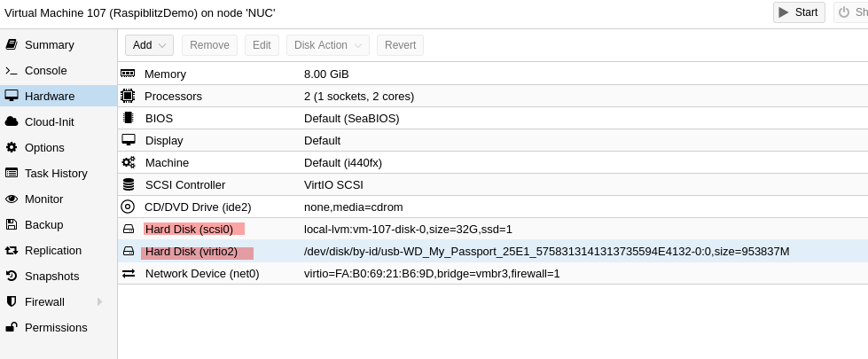Open Options via gear icon
This screenshot has height=359, width=868.
pos(12,147)
